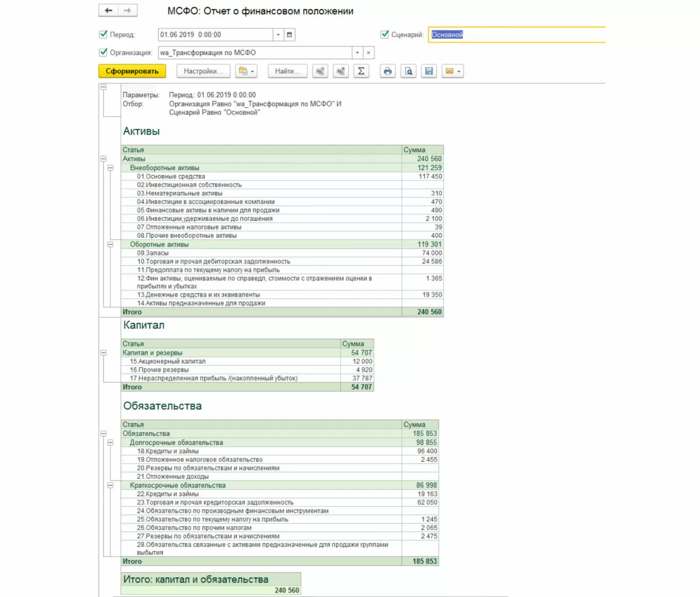
Task: Save the report with the diskette icon
Action: tap(429, 71)
